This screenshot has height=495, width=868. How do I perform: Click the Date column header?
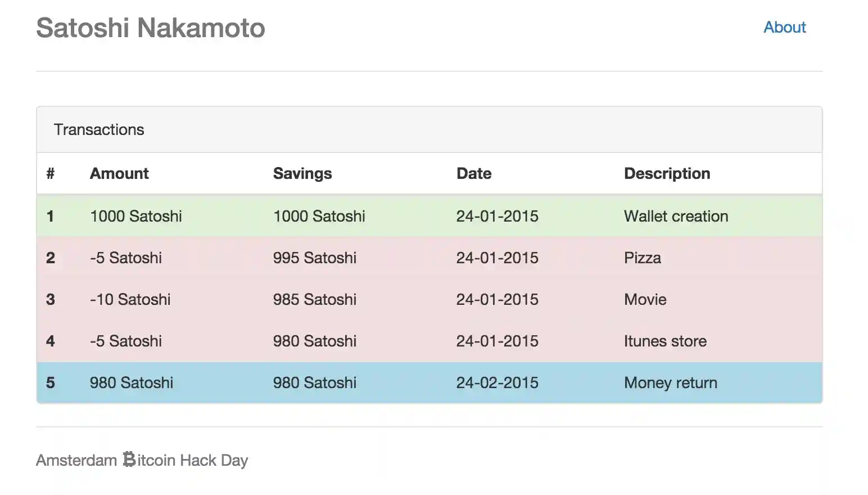pyautogui.click(x=474, y=173)
